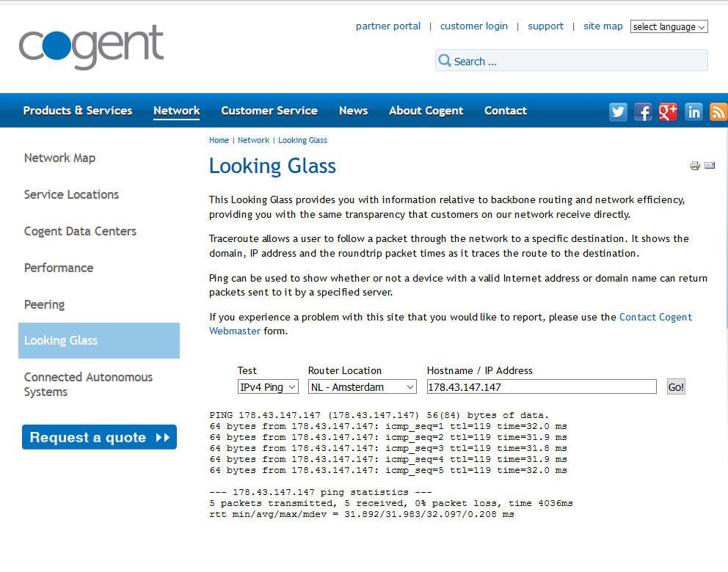Click the rtt min/avg/max/mdev result line
This screenshot has height=572, width=728.
pyautogui.click(x=362, y=514)
